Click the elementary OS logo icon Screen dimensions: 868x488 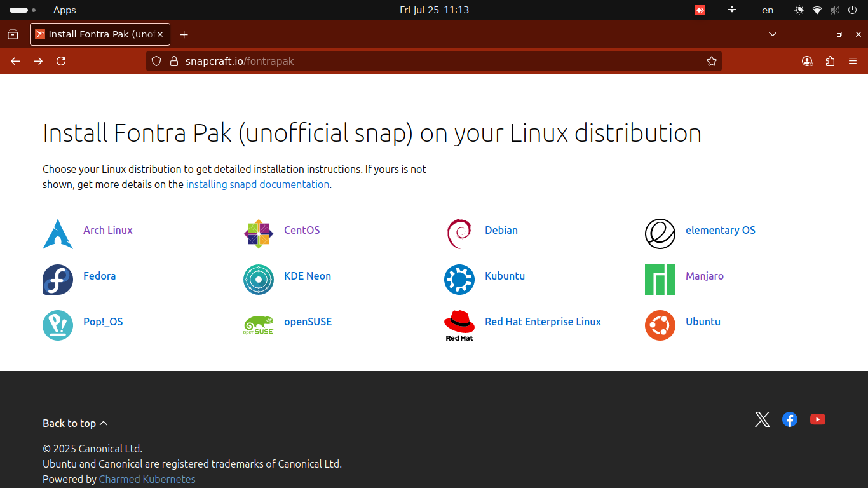pos(660,234)
